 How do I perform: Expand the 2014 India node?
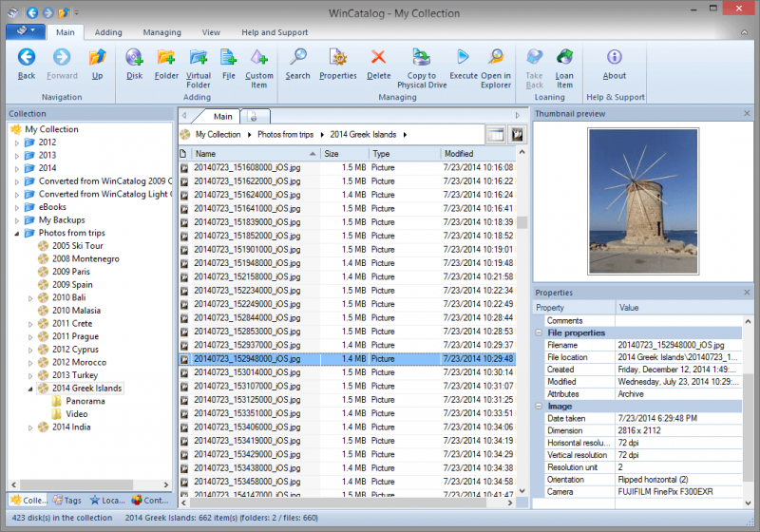[30, 427]
